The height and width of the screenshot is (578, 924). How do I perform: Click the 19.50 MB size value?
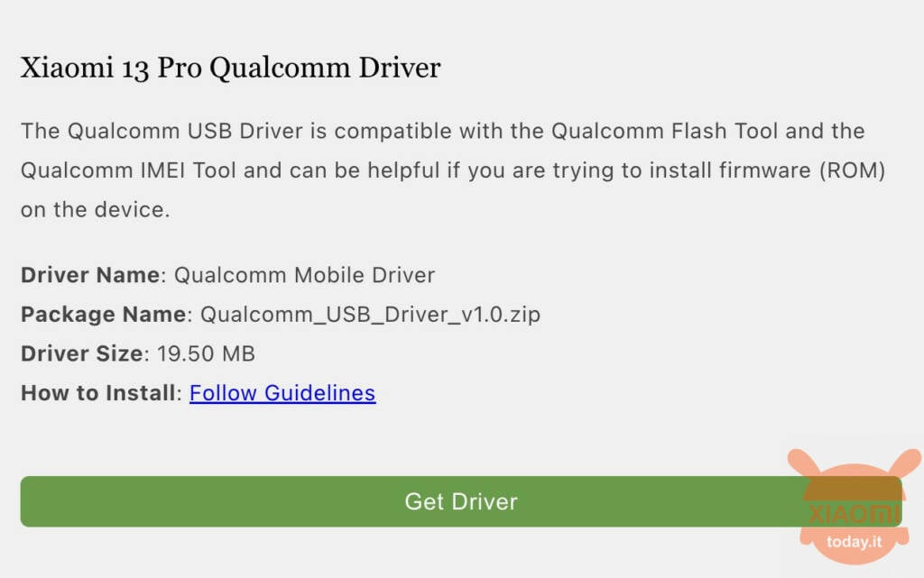point(206,353)
